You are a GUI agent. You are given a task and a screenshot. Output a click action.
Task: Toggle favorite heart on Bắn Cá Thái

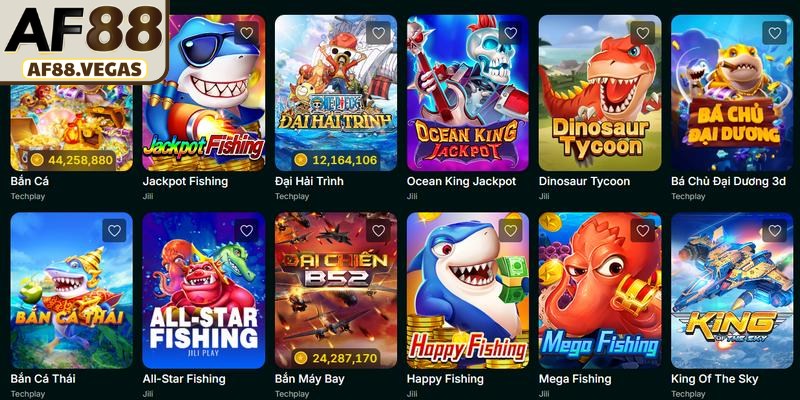[114, 231]
